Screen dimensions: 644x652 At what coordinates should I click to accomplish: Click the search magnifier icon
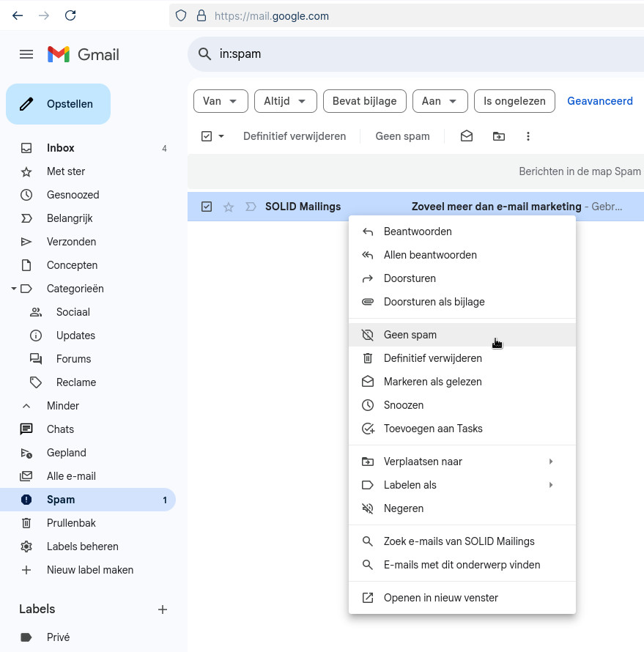point(204,54)
